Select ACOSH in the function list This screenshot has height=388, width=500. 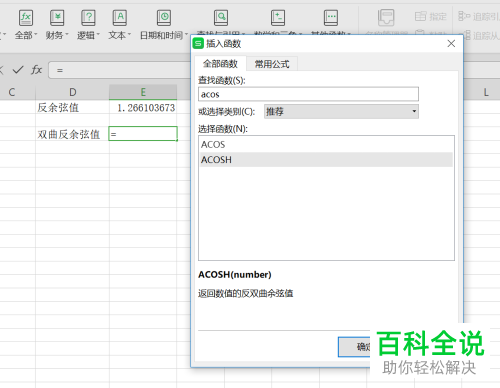(326, 160)
